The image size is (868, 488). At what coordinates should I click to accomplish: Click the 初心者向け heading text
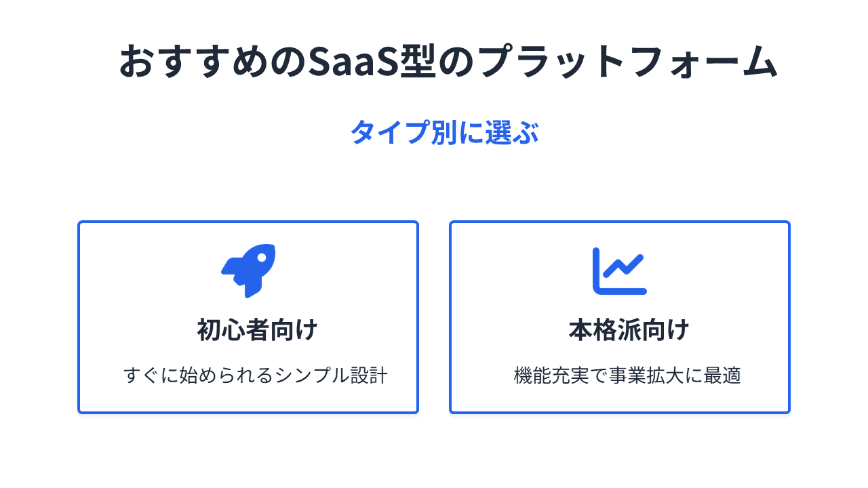(x=257, y=330)
